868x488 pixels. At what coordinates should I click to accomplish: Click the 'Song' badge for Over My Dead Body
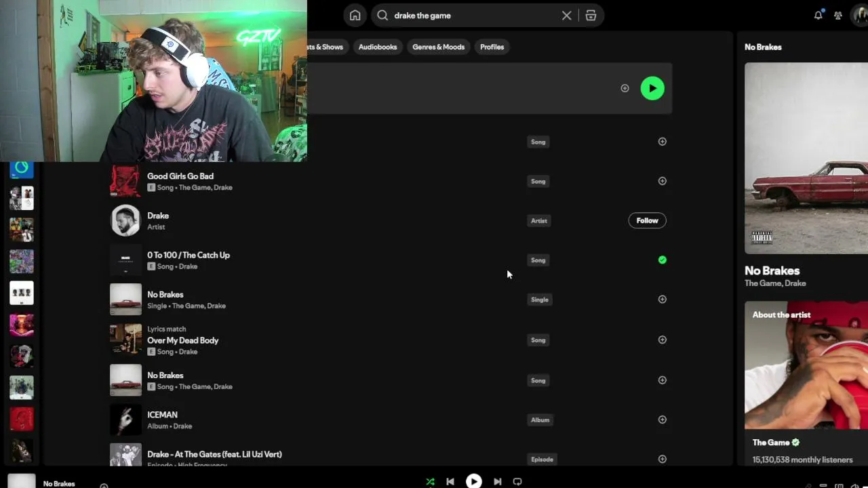pyautogui.click(x=538, y=340)
